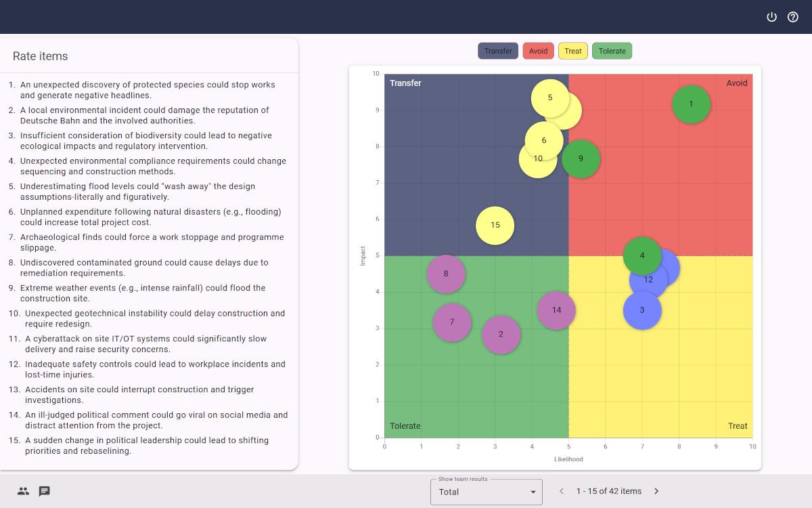Image resolution: width=812 pixels, height=508 pixels.
Task: Click the Impact axis label
Action: pos(363,255)
